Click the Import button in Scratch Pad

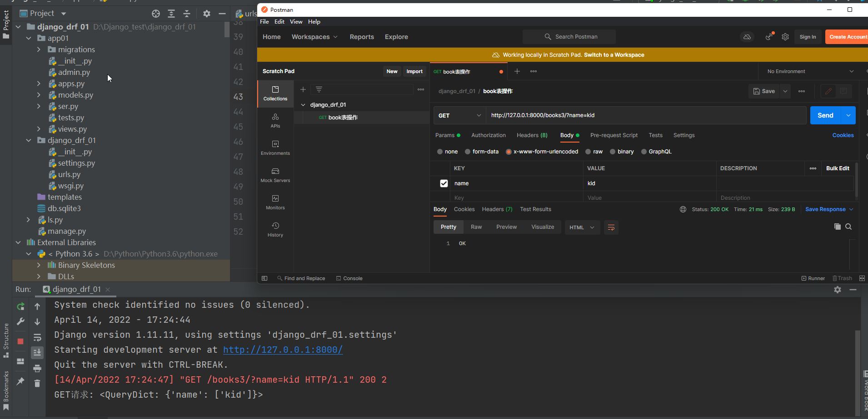[414, 71]
